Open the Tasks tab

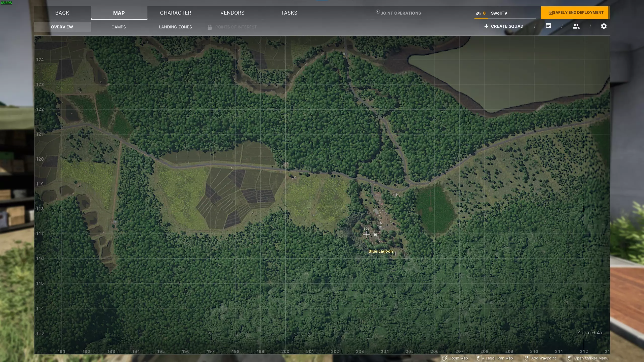coord(289,13)
